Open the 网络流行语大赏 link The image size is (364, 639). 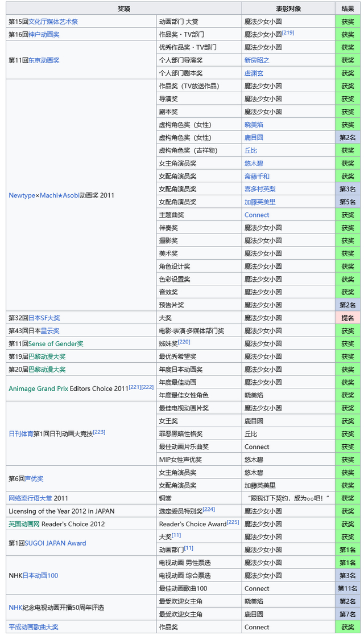[30, 498]
